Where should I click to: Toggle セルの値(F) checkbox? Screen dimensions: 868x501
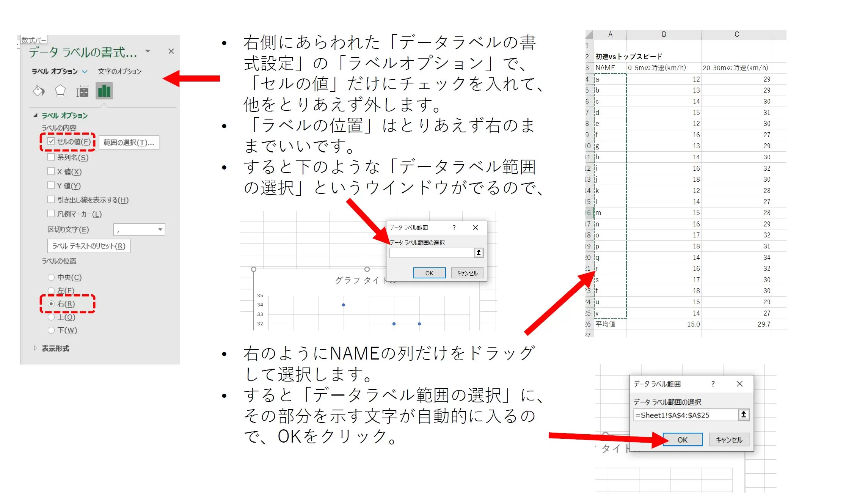tap(51, 141)
